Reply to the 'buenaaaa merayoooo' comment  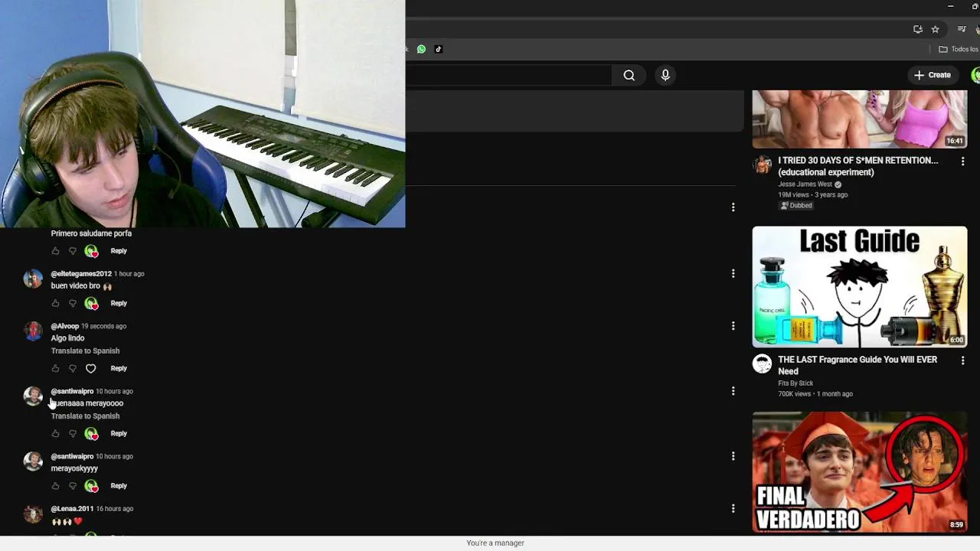pyautogui.click(x=119, y=433)
